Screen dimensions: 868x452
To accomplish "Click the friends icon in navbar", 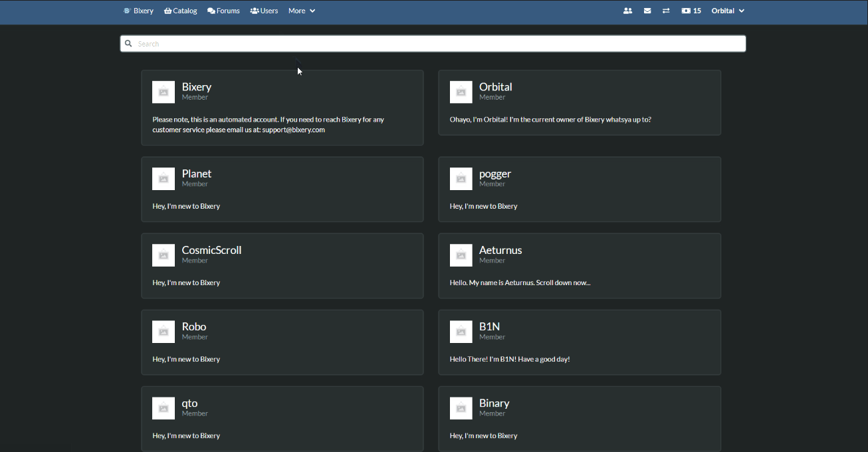I will (627, 11).
